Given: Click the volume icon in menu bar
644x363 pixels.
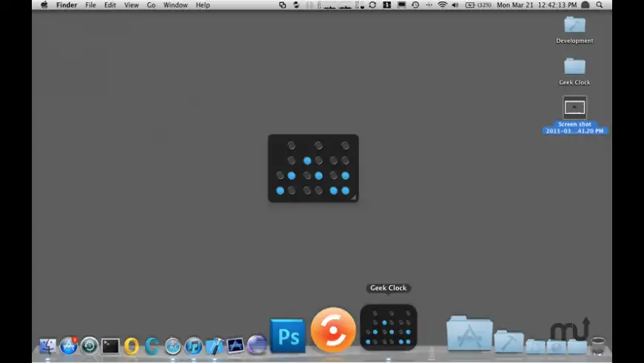Looking at the screenshot, I should tap(455, 5).
